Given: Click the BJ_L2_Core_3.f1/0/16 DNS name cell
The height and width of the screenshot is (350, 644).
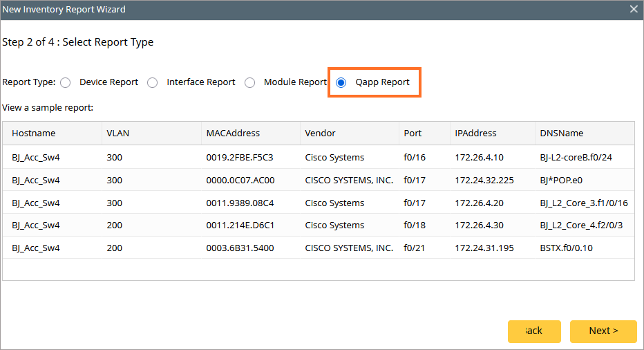Looking at the screenshot, I should click(583, 203).
